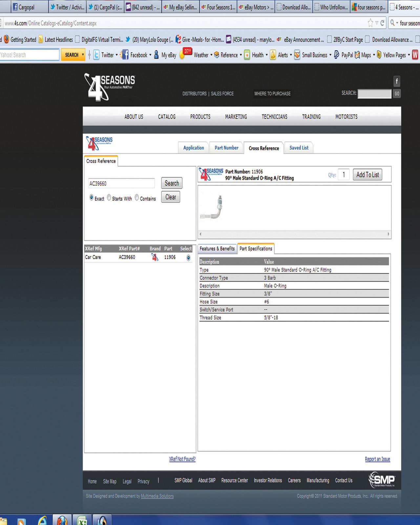Click the Small Business toolbar icon
The image size is (420, 525).
click(x=297, y=55)
